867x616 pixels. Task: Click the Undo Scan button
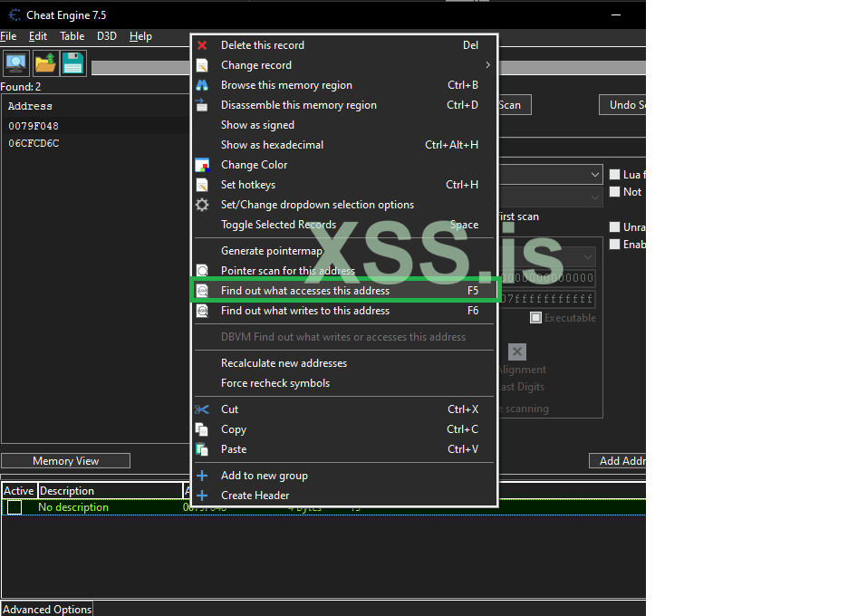pos(622,105)
